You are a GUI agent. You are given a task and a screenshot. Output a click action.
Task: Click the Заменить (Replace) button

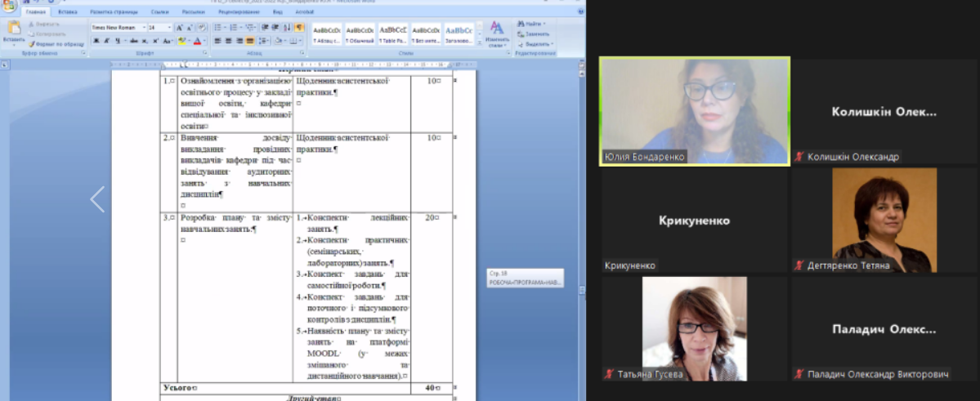(x=535, y=34)
